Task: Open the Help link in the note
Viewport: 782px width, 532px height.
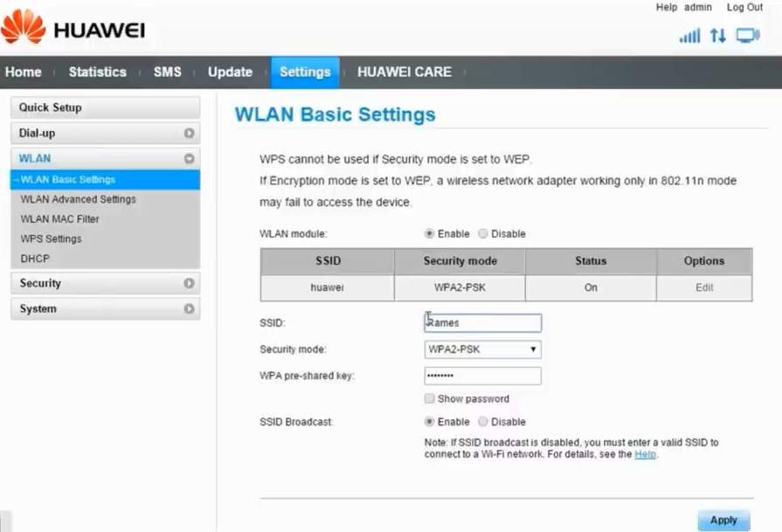Action: [x=645, y=454]
